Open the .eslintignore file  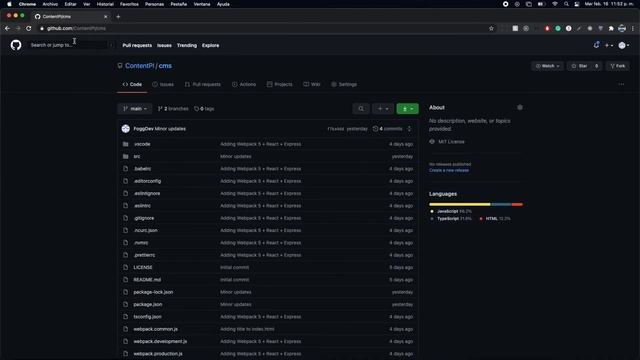(x=147, y=193)
